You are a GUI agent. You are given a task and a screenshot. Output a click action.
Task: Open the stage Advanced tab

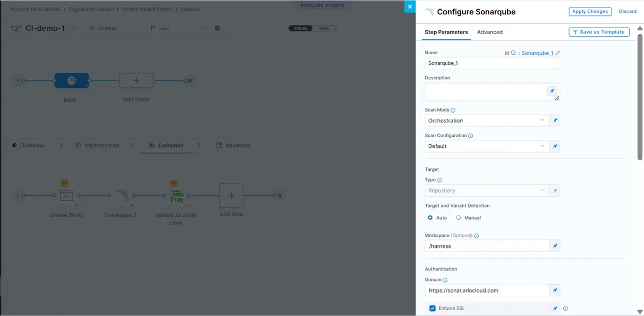[x=233, y=145]
